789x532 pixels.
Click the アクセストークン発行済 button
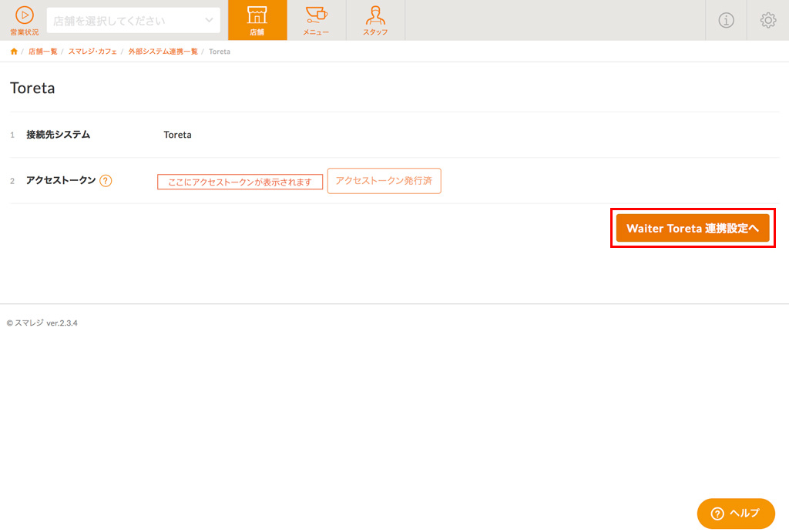coord(384,180)
